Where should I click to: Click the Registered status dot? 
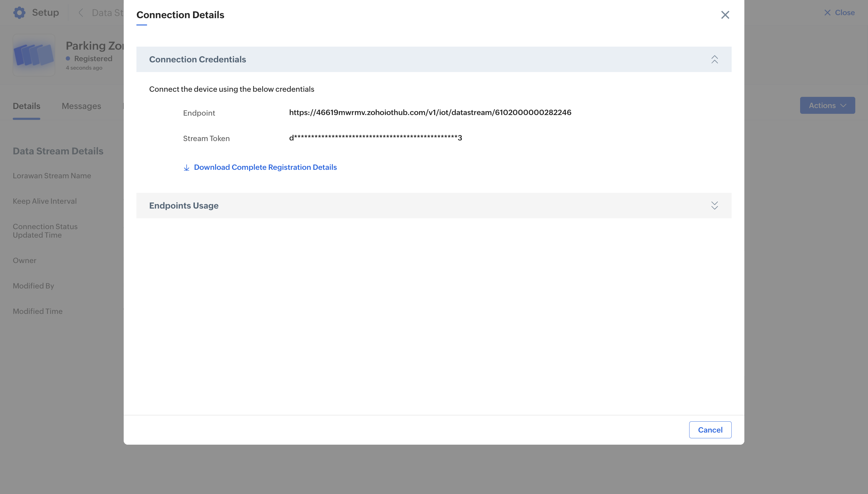[68, 59]
